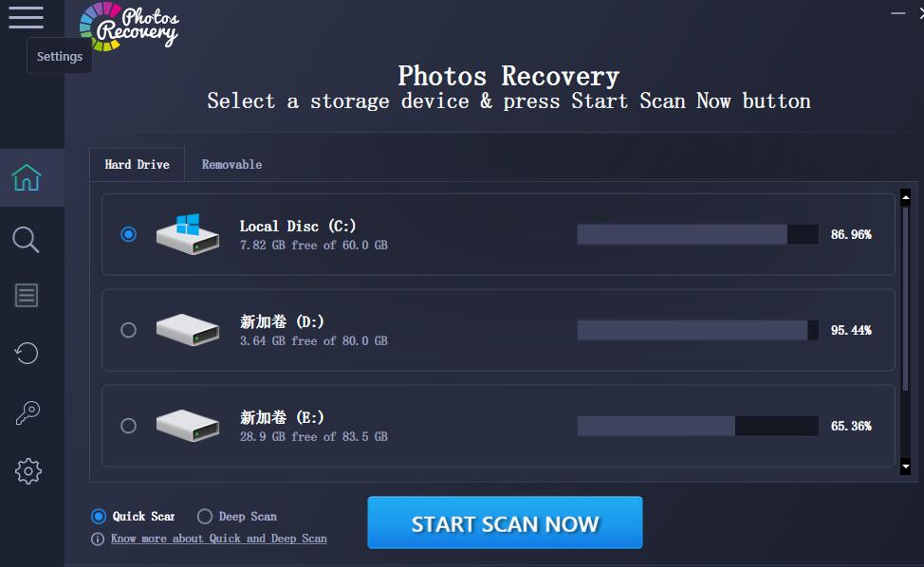Switch to the Removable tab

click(x=231, y=164)
